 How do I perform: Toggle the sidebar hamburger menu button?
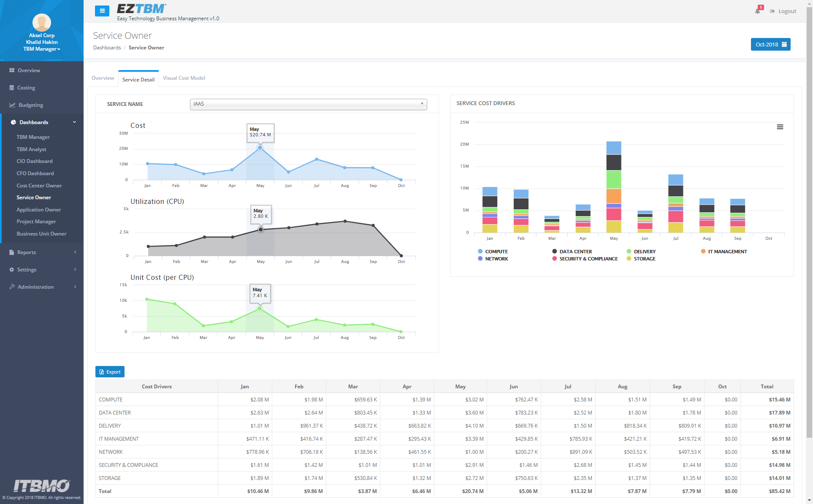[102, 11]
